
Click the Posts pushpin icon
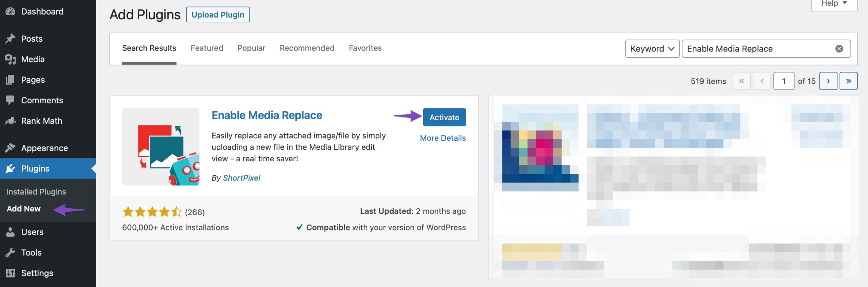click(x=11, y=39)
